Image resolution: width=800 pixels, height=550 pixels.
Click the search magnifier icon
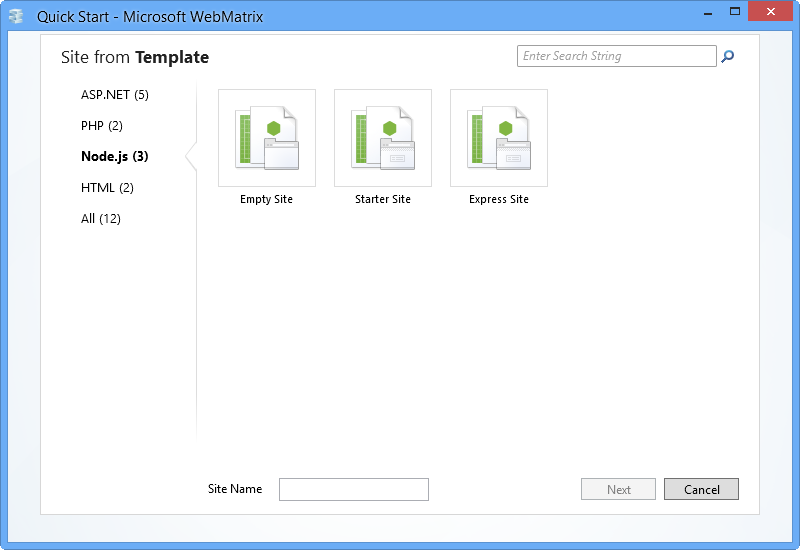[728, 56]
